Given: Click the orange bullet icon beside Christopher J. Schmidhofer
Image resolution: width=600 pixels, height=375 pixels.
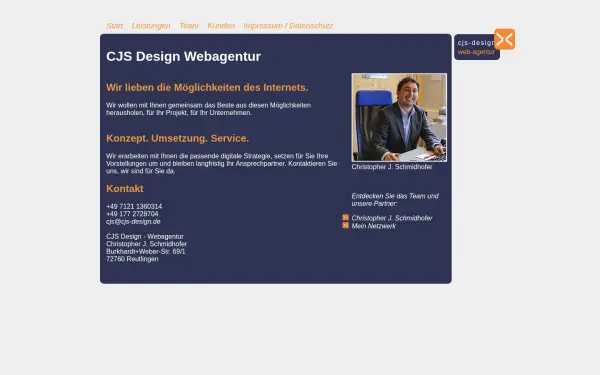Looking at the screenshot, I should coord(346,217).
